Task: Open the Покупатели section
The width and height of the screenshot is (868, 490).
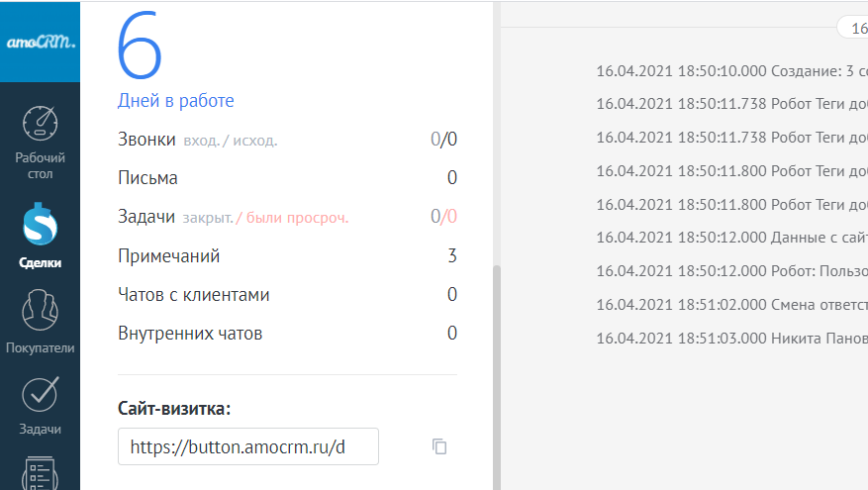Action: [40, 319]
